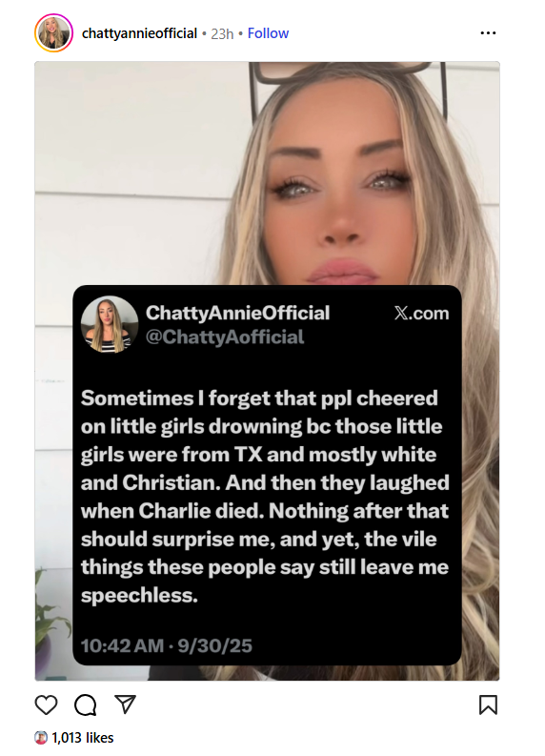Viewport: 545px width, 756px height.
Task: Follow chattyannieofficial
Action: tap(268, 33)
